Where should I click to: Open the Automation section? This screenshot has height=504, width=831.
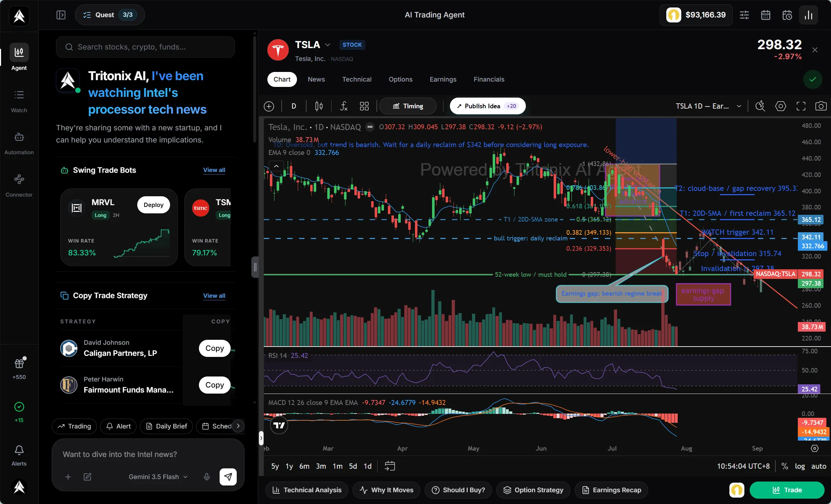click(x=19, y=143)
